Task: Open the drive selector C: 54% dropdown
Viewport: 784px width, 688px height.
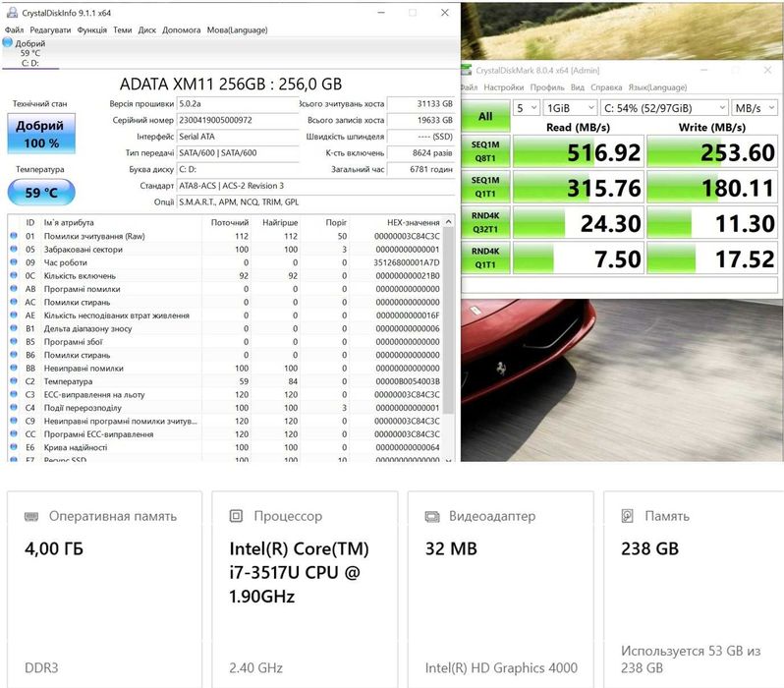Action: click(x=664, y=108)
